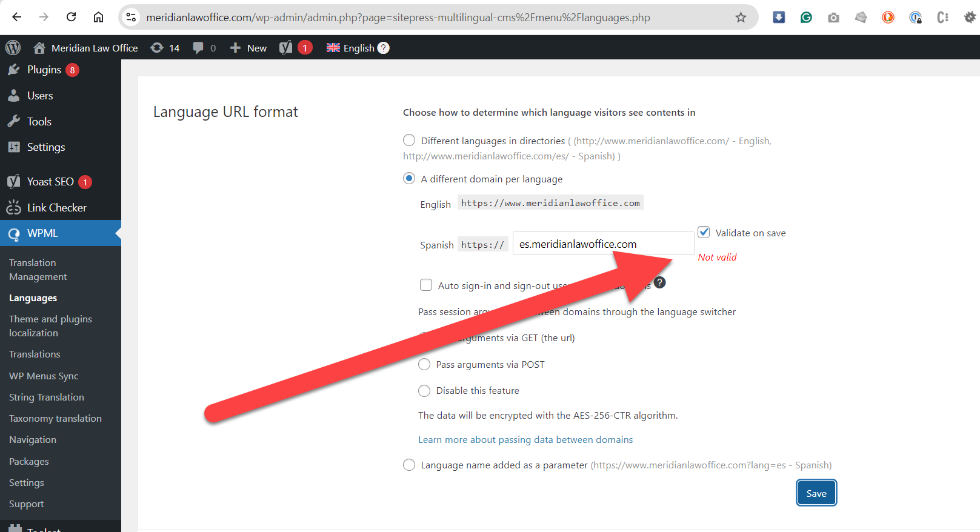The width and height of the screenshot is (980, 532).
Task: Add New content from admin bar
Action: [x=248, y=48]
